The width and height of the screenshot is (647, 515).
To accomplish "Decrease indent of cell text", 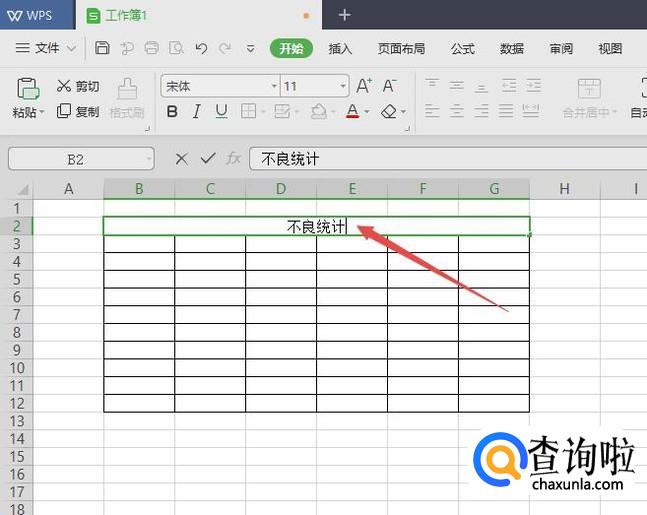I will 509,85.
